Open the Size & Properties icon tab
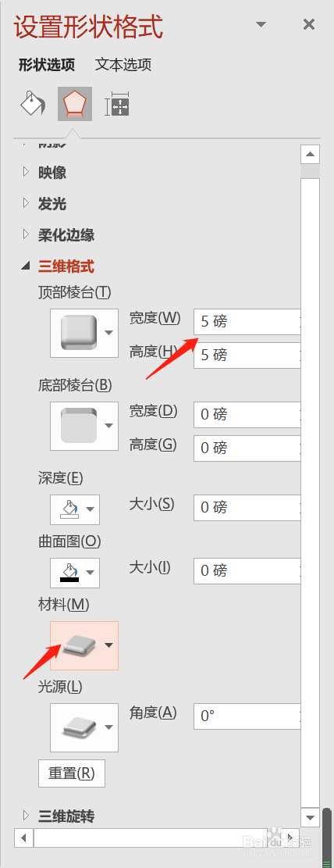The width and height of the screenshot is (334, 868). tap(117, 103)
